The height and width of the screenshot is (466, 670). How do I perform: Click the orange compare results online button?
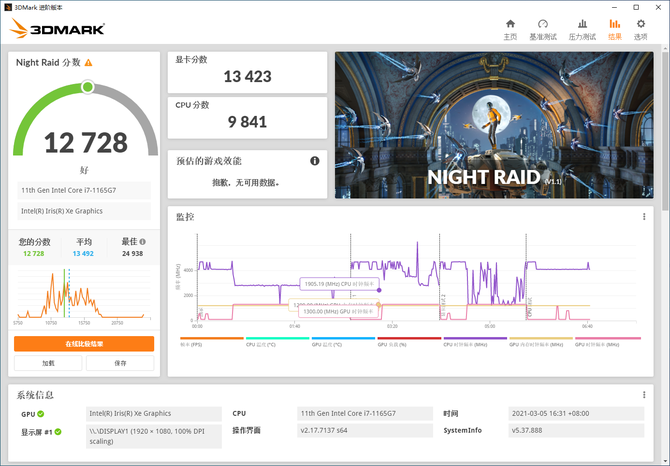[84, 344]
